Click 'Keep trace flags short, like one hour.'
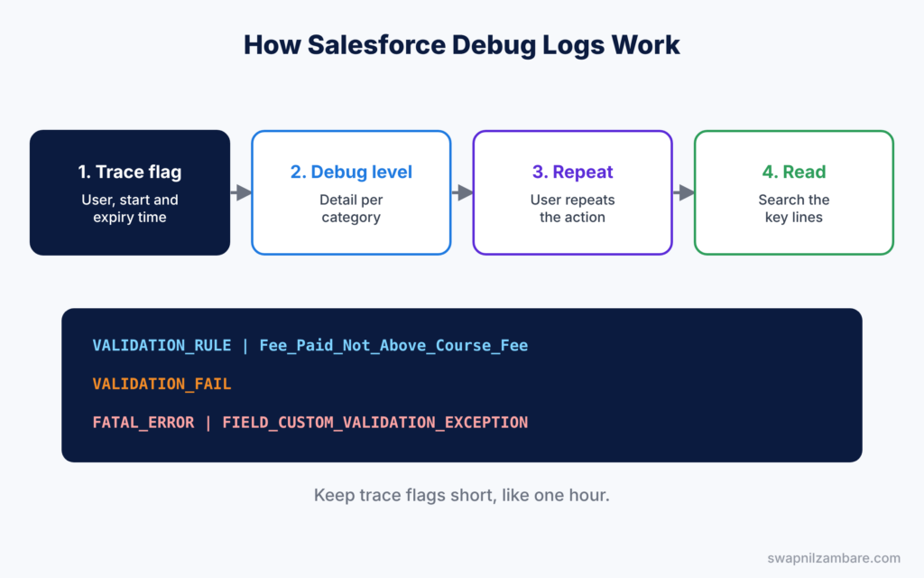The width and height of the screenshot is (924, 578). (x=461, y=495)
